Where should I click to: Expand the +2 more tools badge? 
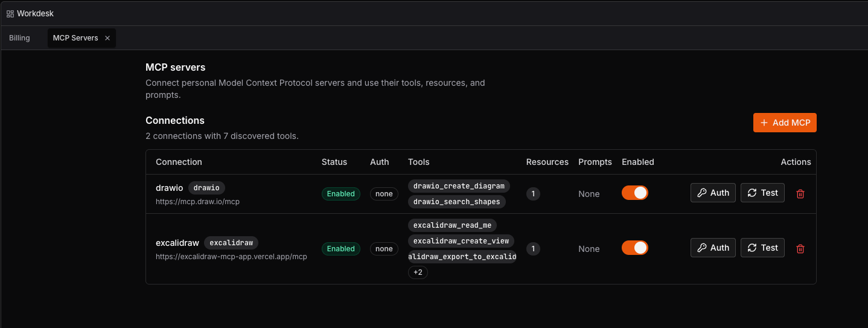pos(418,272)
